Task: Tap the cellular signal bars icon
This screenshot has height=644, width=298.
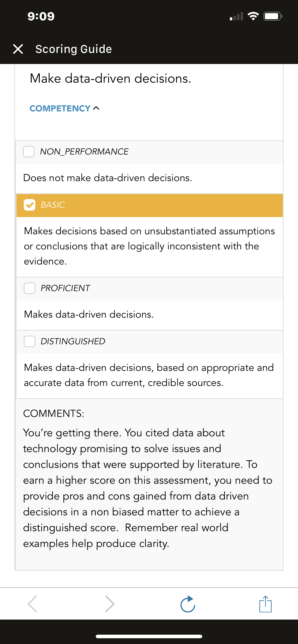Action: coord(236,16)
